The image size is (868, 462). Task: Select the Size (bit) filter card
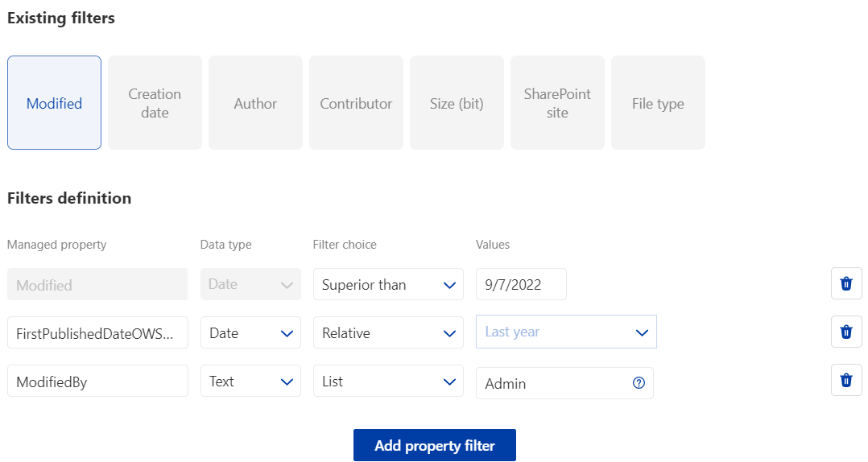(457, 102)
